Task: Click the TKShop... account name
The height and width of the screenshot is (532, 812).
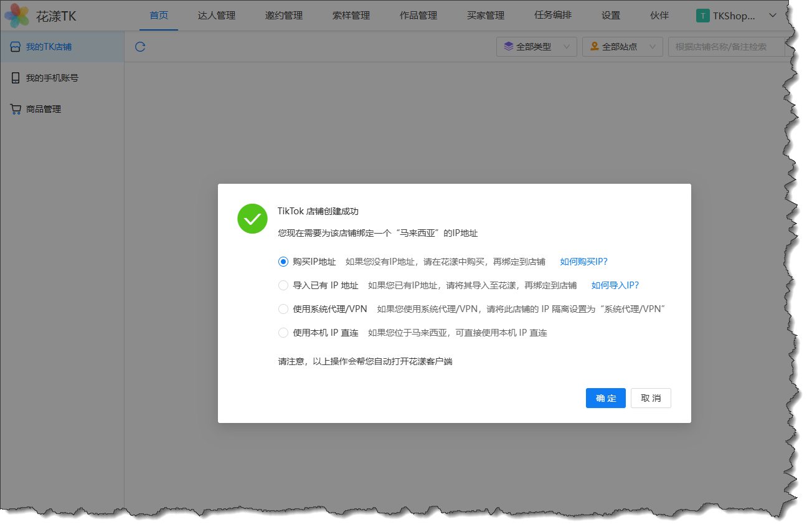Action: 734,16
